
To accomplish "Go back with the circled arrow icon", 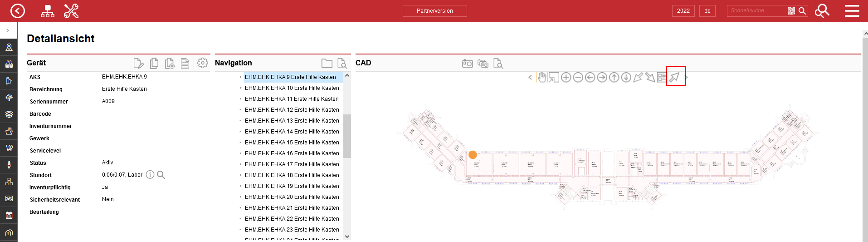I will (x=18, y=11).
